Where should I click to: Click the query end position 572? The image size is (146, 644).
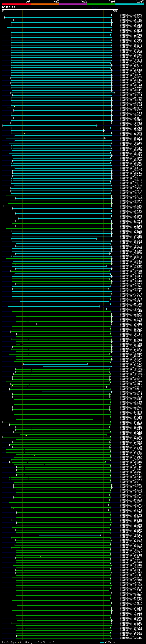tap(115, 11)
